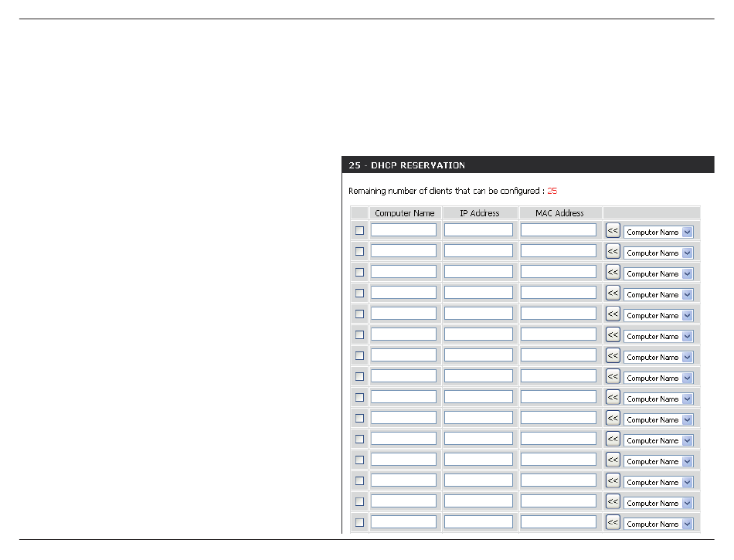Click the << copy button in the first row
734x560 pixels.
click(613, 231)
